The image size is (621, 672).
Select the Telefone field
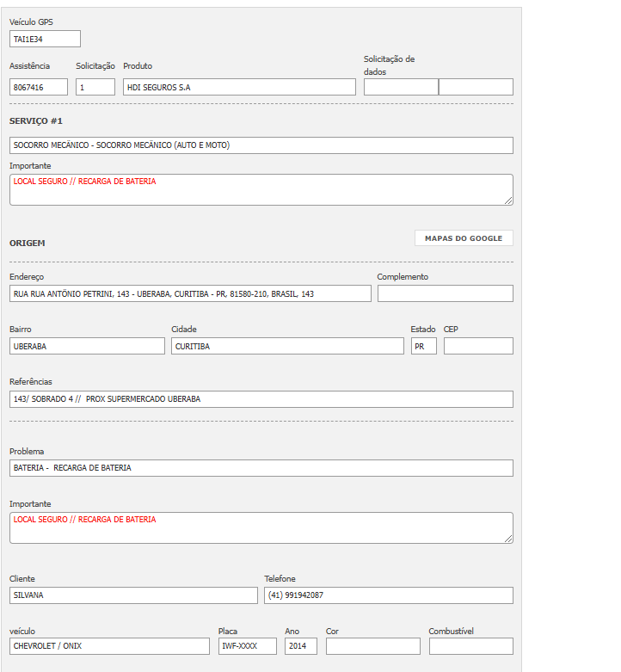(388, 595)
